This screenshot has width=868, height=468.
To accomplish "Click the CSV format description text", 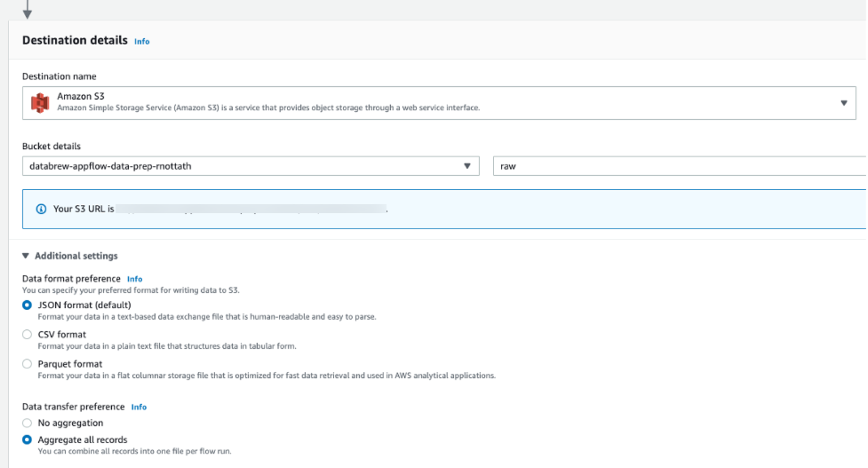I will coord(167,346).
